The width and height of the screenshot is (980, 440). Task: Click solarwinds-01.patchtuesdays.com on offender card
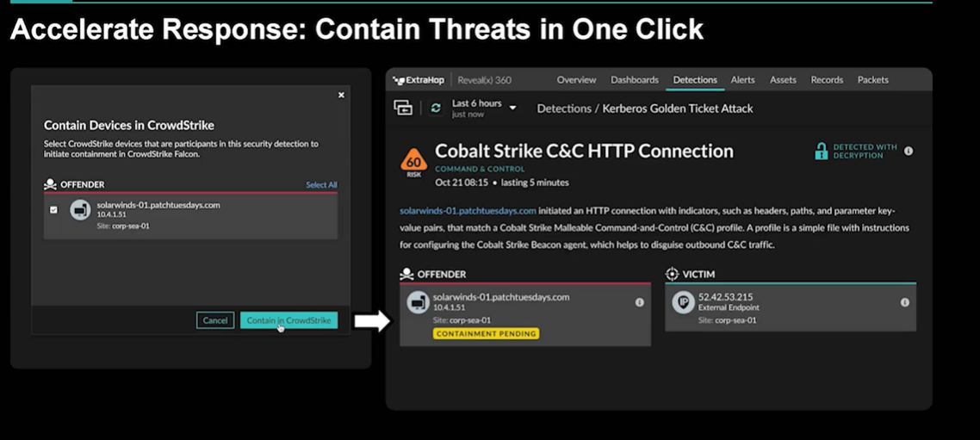pyautogui.click(x=500, y=298)
